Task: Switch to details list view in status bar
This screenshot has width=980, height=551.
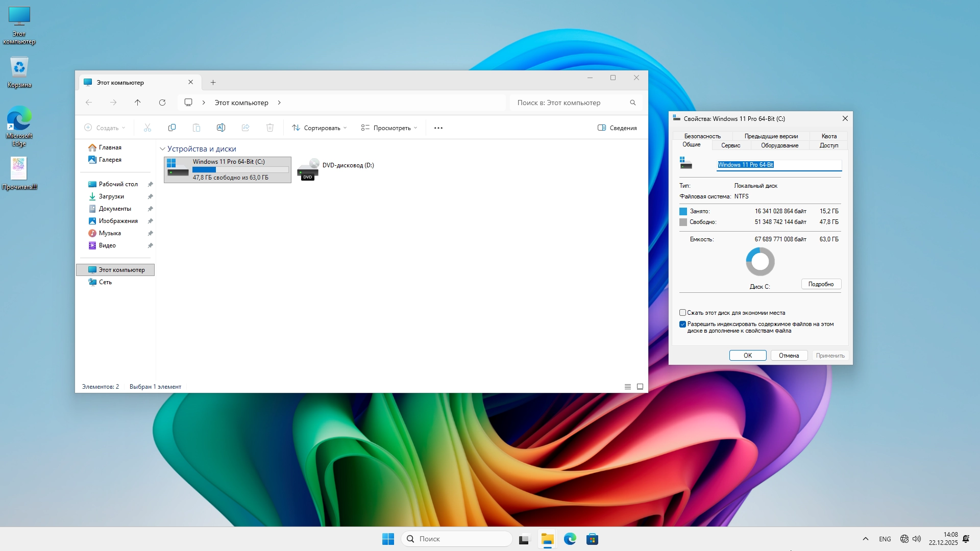Action: 628,387
